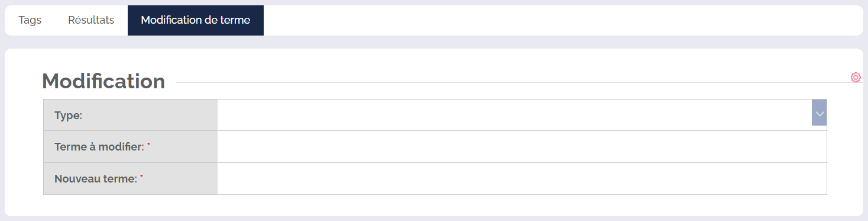Click the Nouveau terme label
868x221 pixels.
(96, 179)
